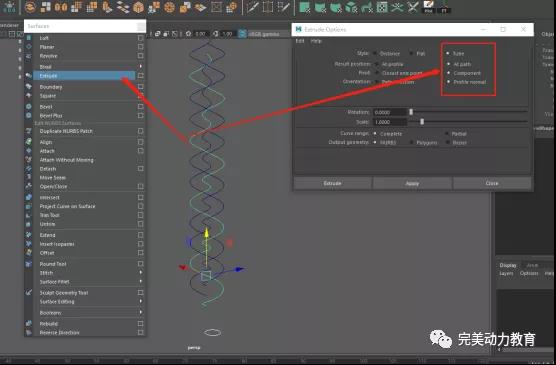Choose Polygons as output geometry
Screen dimensions: 556x365
(412, 143)
